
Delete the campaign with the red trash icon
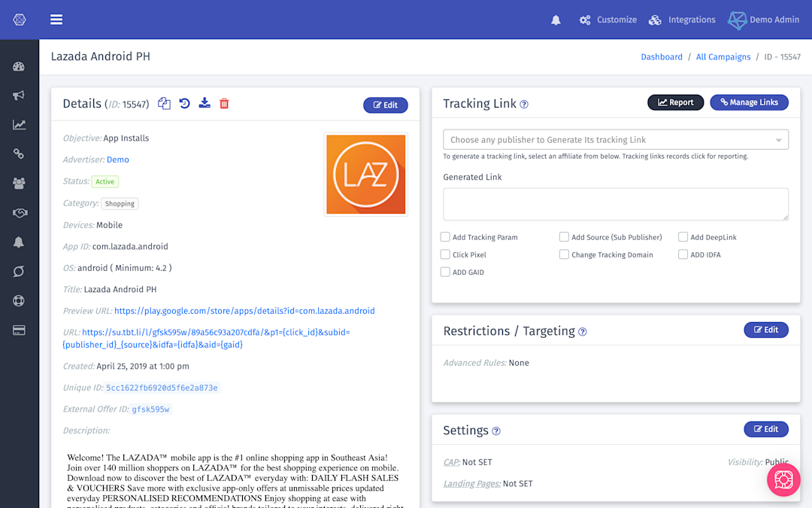(224, 104)
